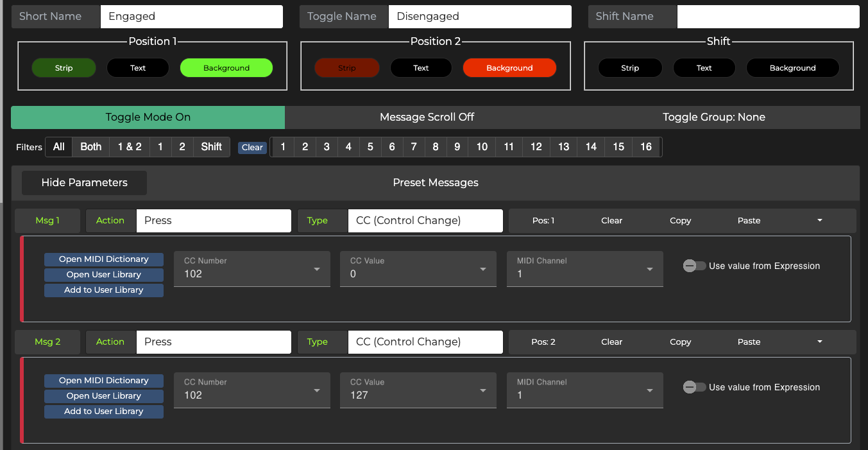Select the Both filter
868x450 pixels.
pos(91,147)
